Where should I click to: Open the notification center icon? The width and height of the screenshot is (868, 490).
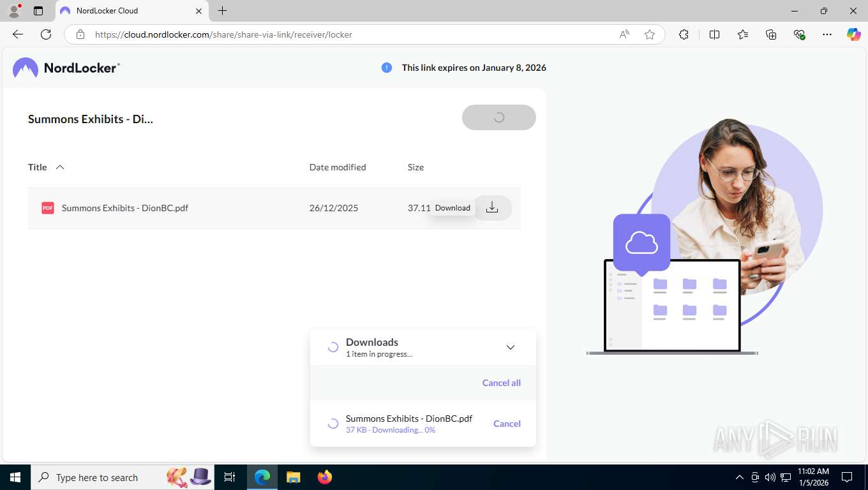pos(848,477)
